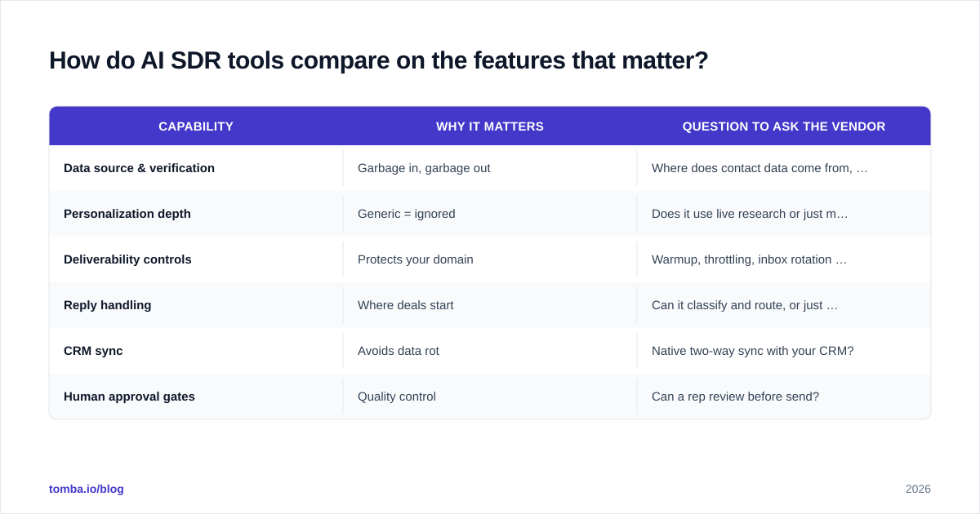Click the 'WHY IT MATTERS' column header

(490, 126)
